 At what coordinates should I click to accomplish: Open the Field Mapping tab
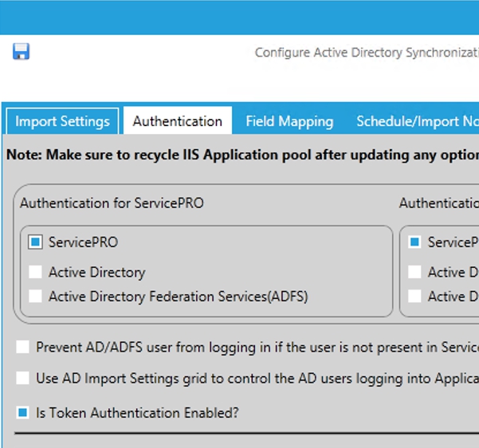[289, 121]
